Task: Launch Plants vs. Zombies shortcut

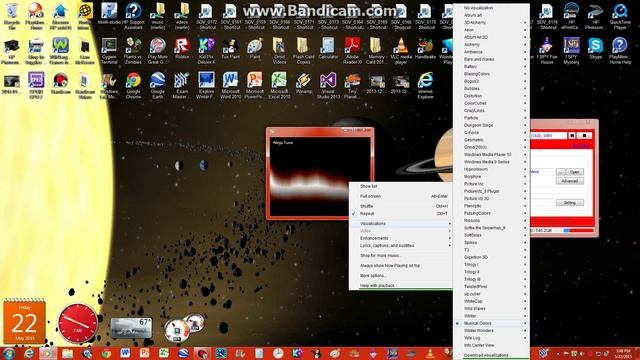Action: tap(133, 51)
